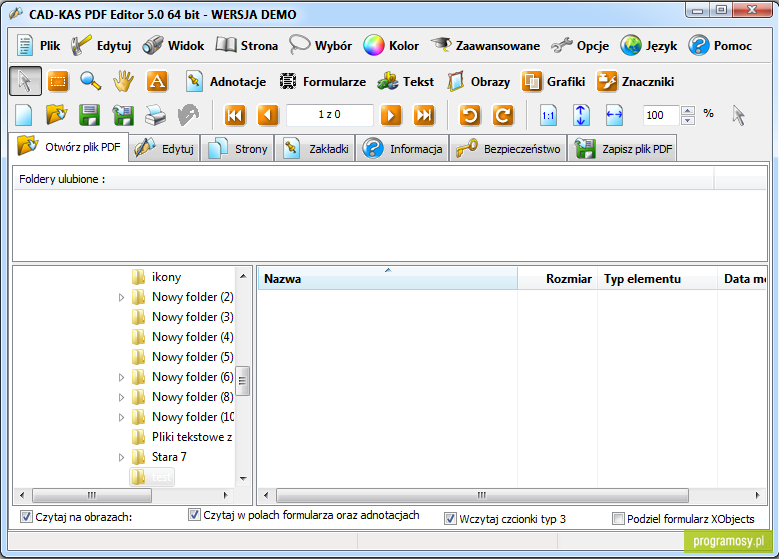Activate the magnifier zoom tool
779x559 pixels.
click(90, 81)
